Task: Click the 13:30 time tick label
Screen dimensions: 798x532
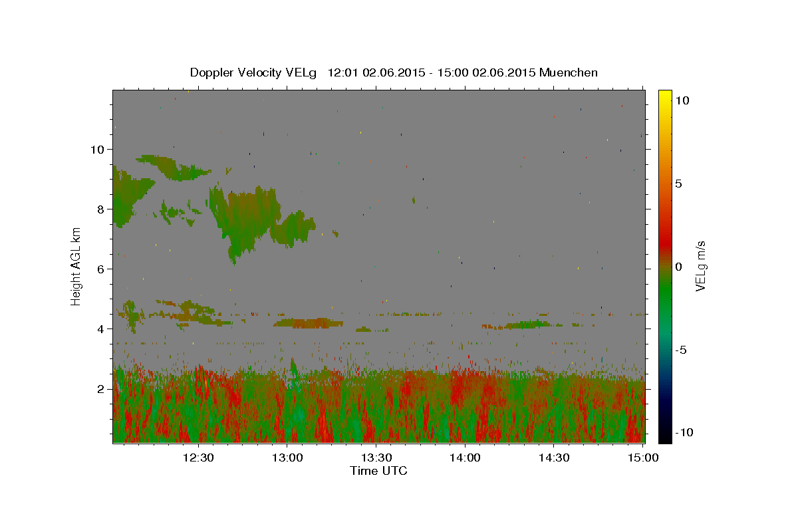Action: point(376,458)
